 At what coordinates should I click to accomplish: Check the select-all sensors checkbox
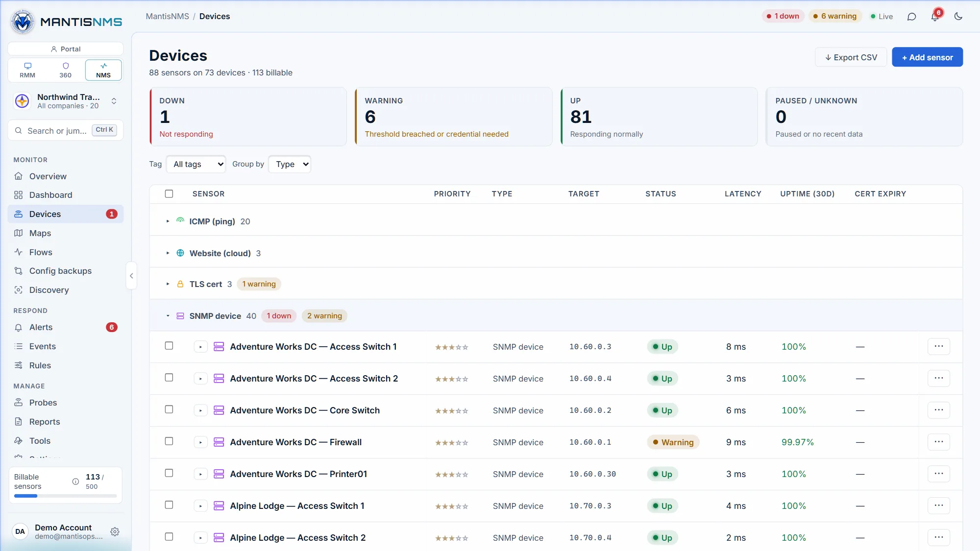pos(169,193)
